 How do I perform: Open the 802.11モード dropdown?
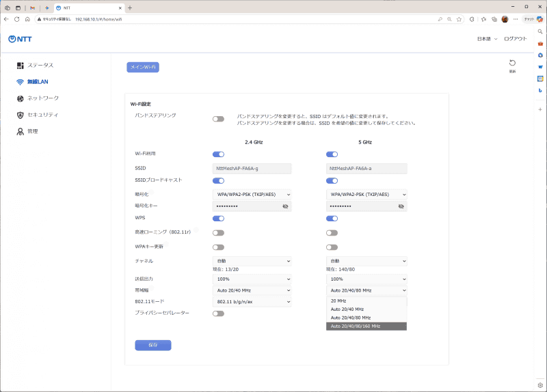click(x=252, y=302)
